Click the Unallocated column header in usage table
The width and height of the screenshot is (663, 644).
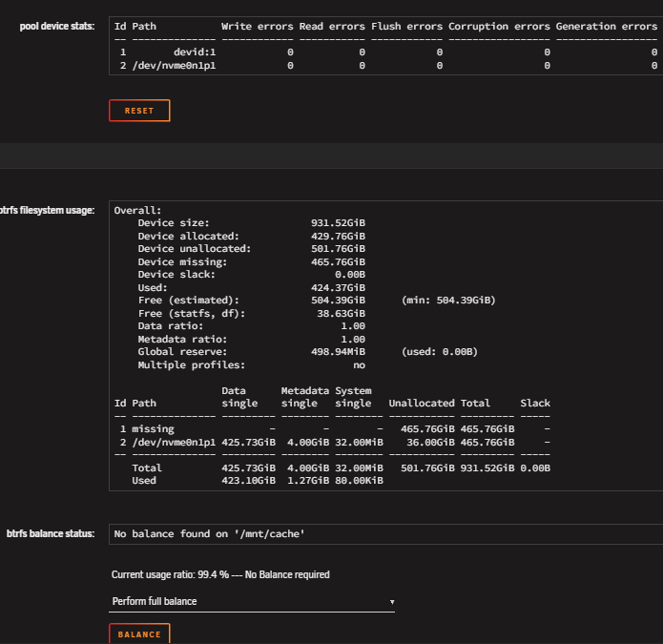[x=422, y=403]
